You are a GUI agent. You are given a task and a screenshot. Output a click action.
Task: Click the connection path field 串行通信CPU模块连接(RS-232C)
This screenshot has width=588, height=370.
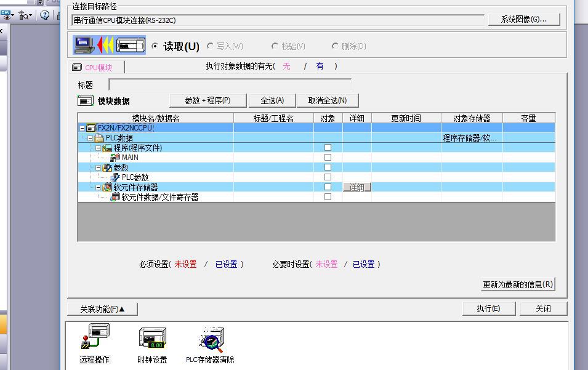coord(278,20)
